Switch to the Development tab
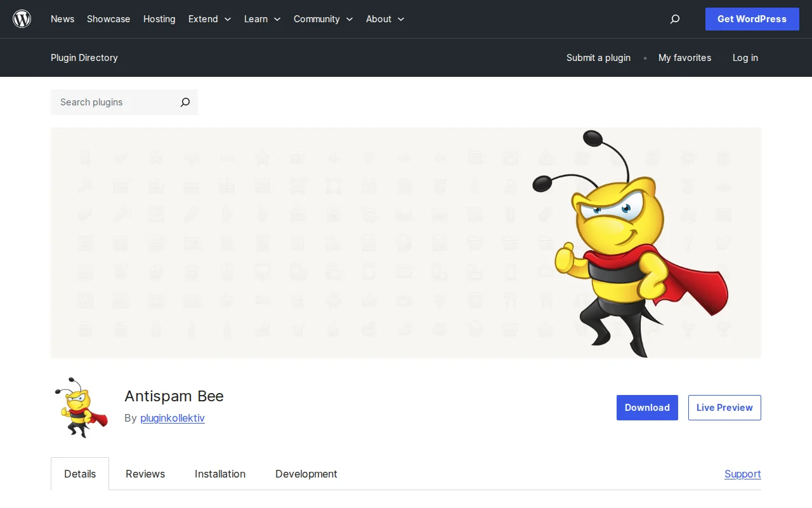Viewport: 812px width, 508px height. click(306, 474)
